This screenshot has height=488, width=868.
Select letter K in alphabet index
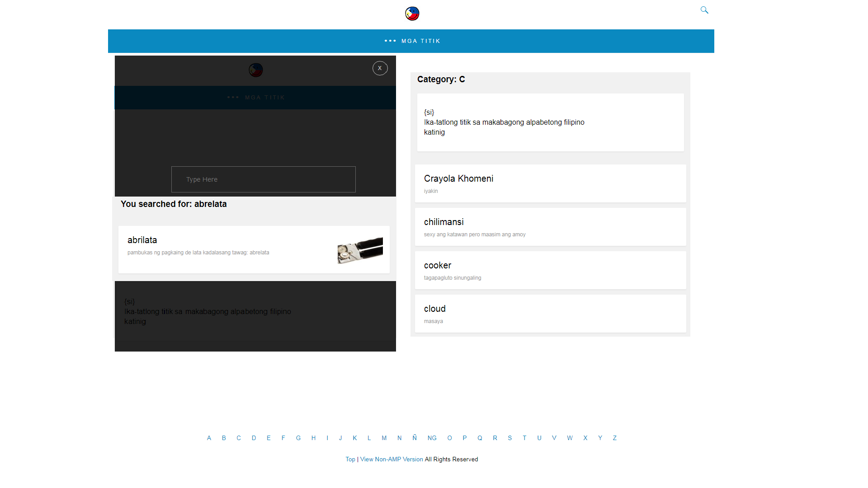point(355,438)
